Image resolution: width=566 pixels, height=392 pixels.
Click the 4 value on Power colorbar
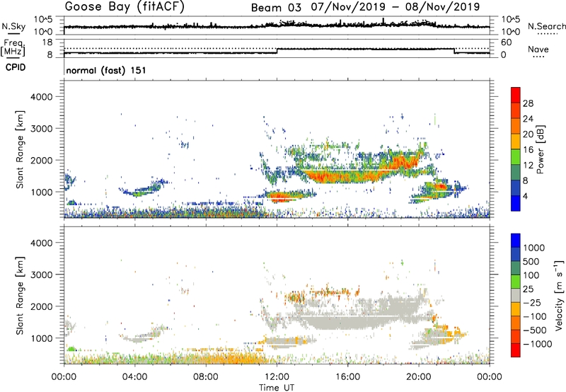coord(526,196)
